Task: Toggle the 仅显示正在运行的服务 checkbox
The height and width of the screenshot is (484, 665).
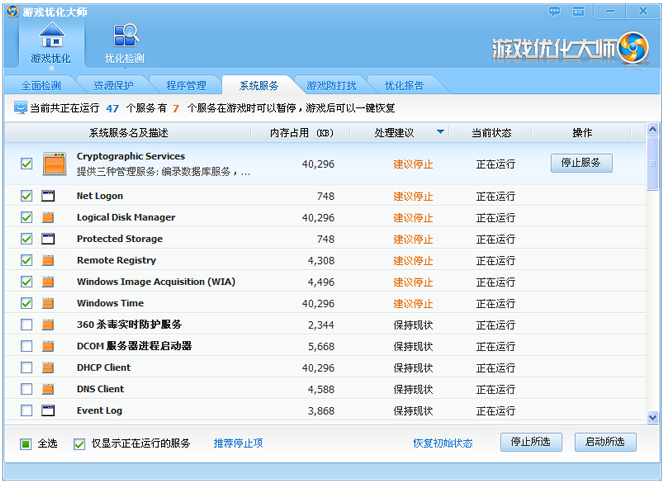Action: (79, 443)
